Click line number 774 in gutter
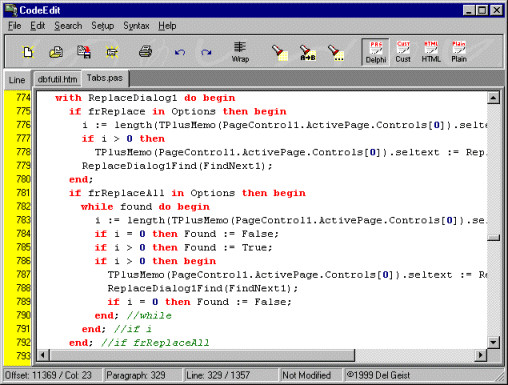 coord(23,97)
